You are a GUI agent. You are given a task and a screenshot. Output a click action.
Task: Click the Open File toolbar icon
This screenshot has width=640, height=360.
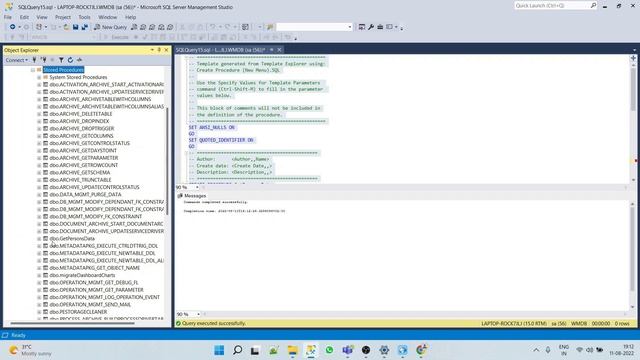pos(67,27)
